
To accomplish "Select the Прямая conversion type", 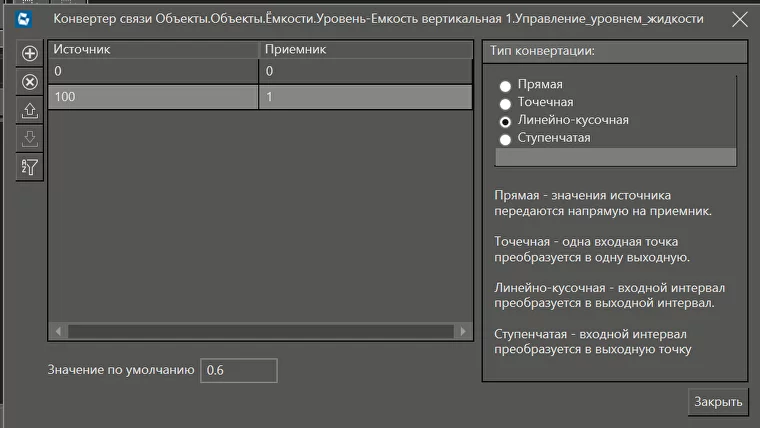I will click(x=505, y=85).
